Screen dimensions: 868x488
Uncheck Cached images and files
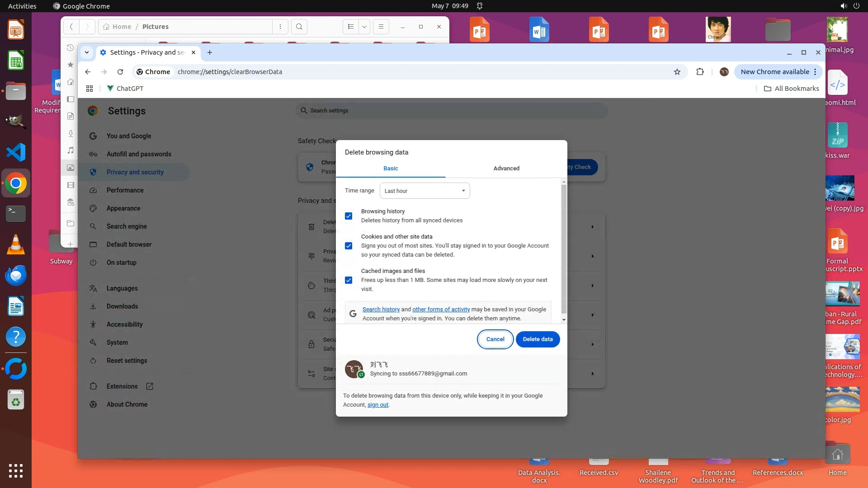[x=349, y=280]
